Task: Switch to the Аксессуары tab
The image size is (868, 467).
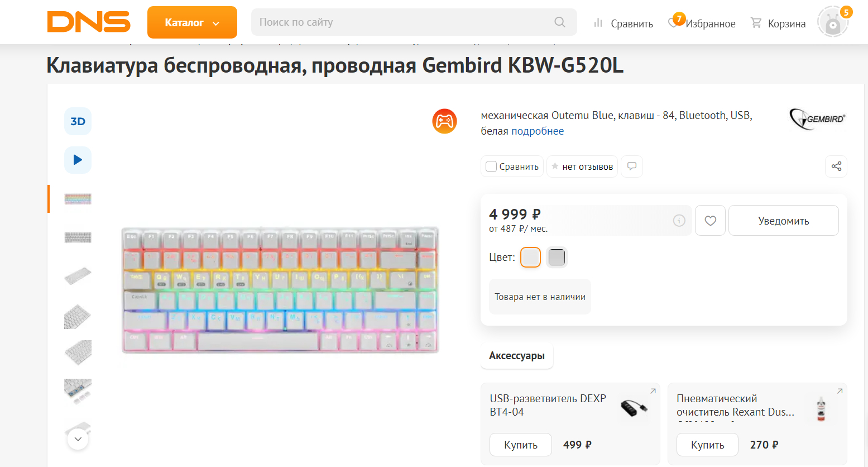Action: click(x=517, y=356)
